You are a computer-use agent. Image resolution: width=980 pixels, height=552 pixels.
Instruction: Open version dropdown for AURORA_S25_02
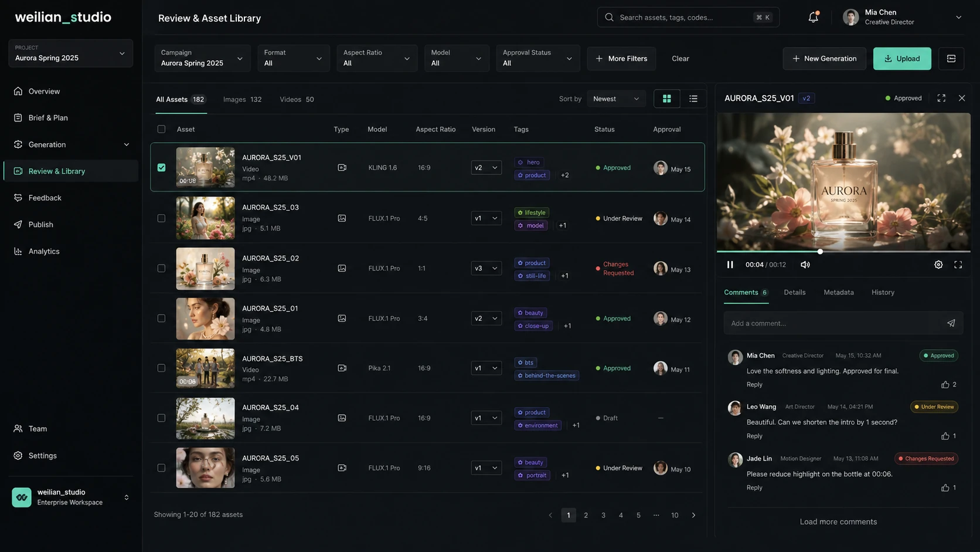point(486,268)
